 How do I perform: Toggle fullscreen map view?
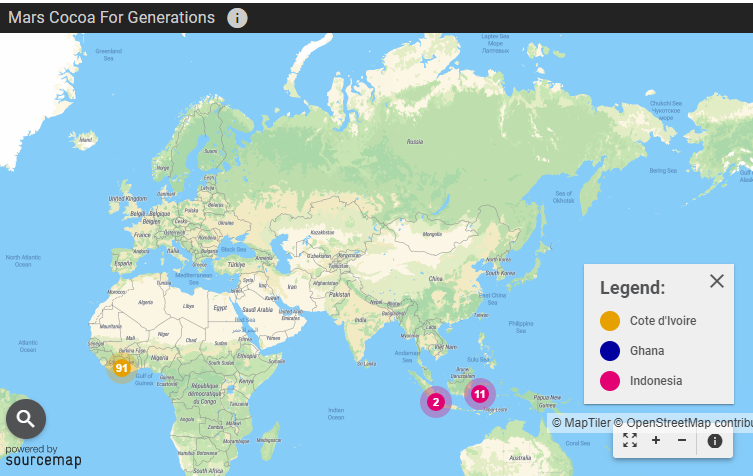[630, 440]
